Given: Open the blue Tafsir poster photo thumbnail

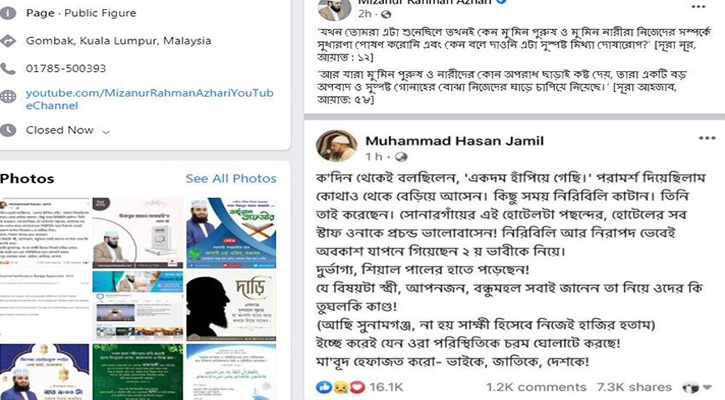Looking at the screenshot, I should [x=231, y=233].
